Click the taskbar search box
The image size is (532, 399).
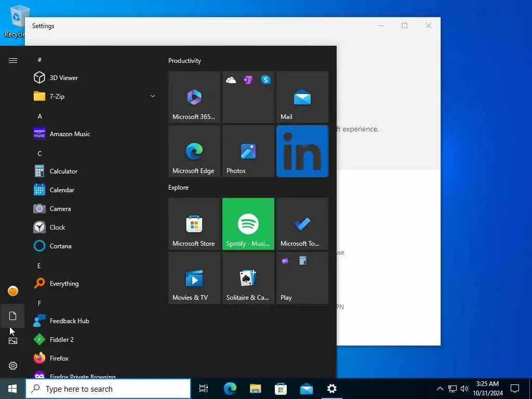108,389
